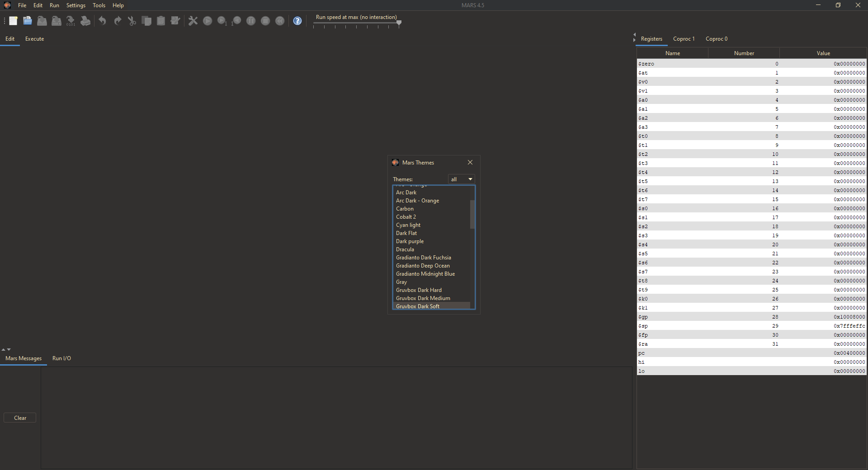The image size is (868, 470).
Task: Click the Value column header in Registers
Action: [x=823, y=53]
